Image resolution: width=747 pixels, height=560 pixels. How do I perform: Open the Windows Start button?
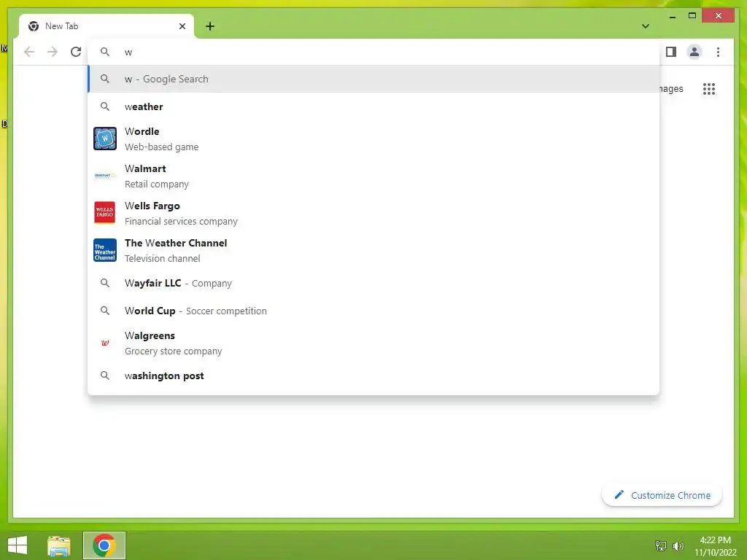click(18, 545)
